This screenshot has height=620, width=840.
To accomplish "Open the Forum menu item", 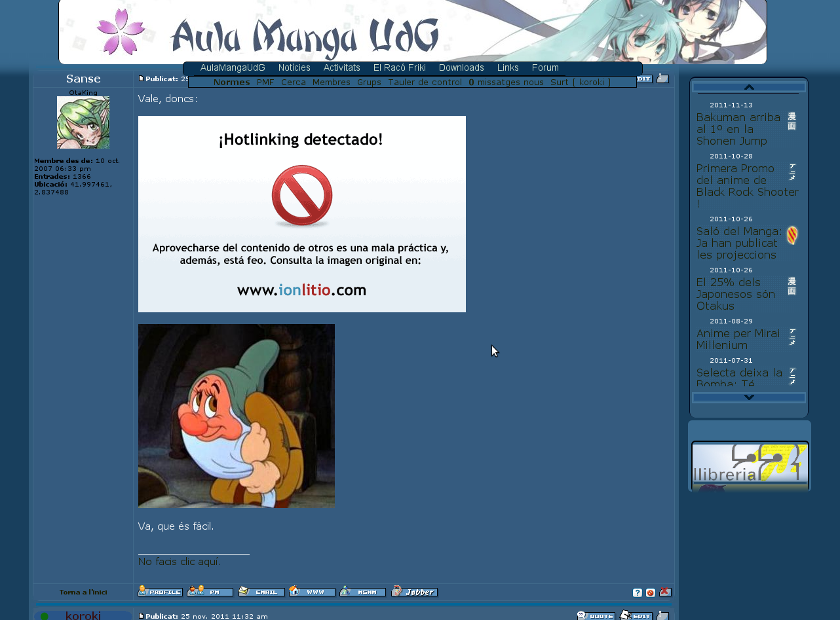I will coord(545,67).
